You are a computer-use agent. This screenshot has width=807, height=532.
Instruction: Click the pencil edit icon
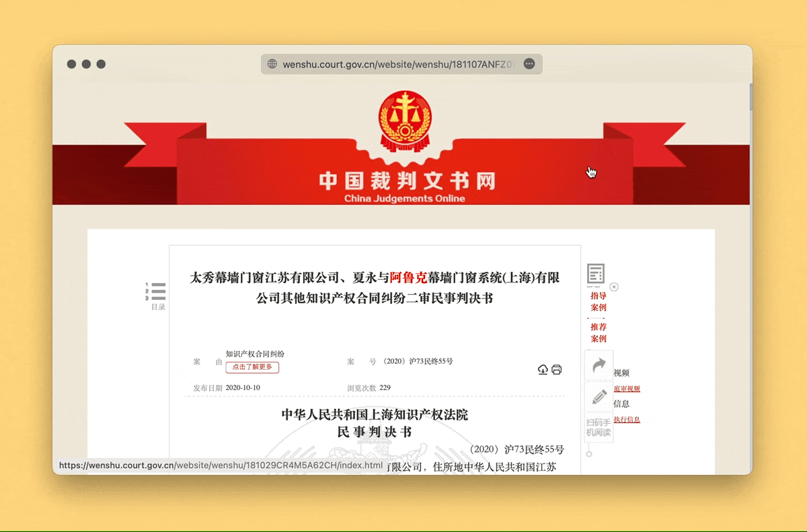click(x=599, y=397)
